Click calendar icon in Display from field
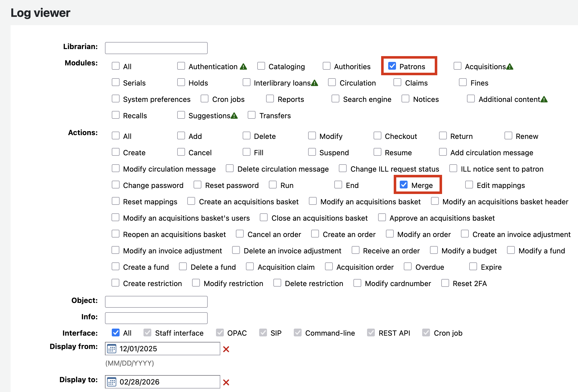Image resolution: width=578 pixels, height=392 pixels. (112, 349)
